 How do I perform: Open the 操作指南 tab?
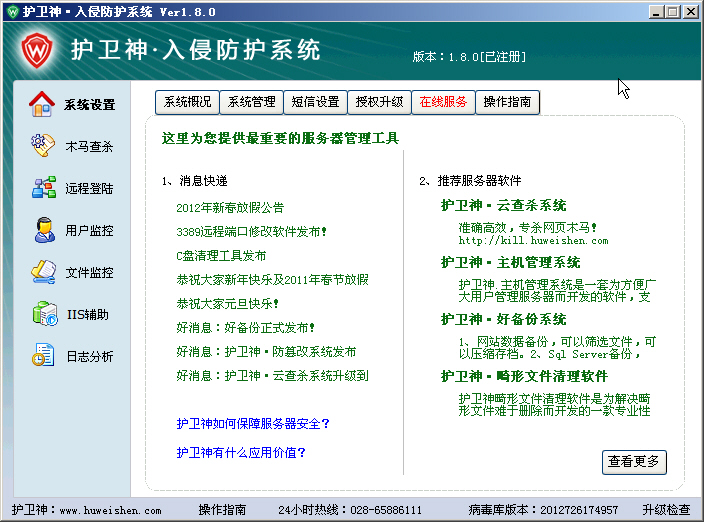pyautogui.click(x=509, y=102)
